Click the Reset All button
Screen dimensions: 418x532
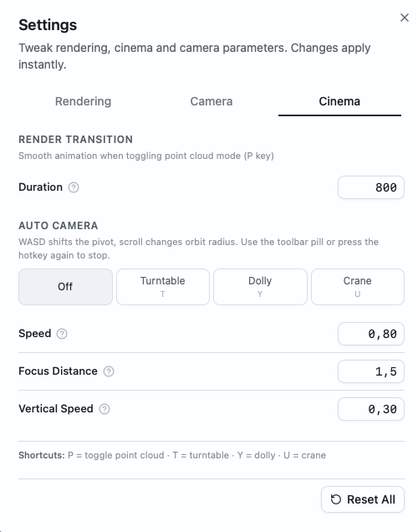[x=363, y=499]
